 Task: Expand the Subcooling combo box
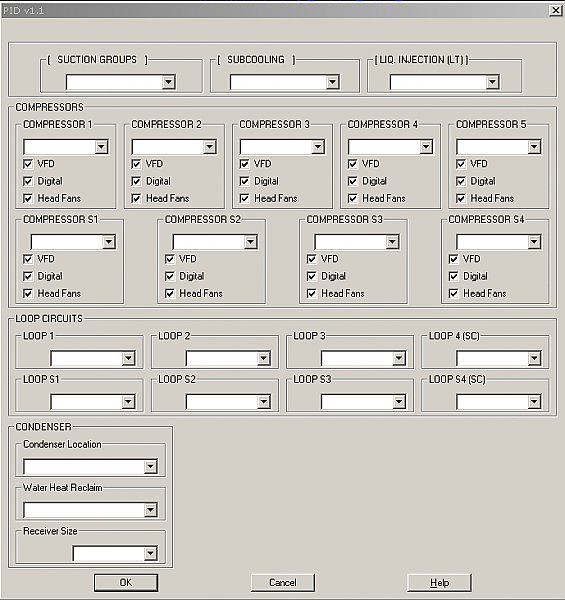284,82
